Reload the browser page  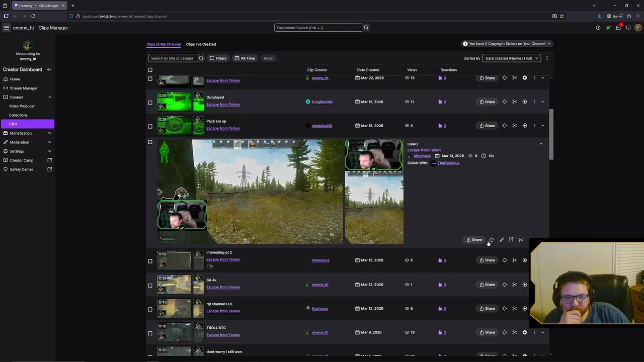click(33, 16)
